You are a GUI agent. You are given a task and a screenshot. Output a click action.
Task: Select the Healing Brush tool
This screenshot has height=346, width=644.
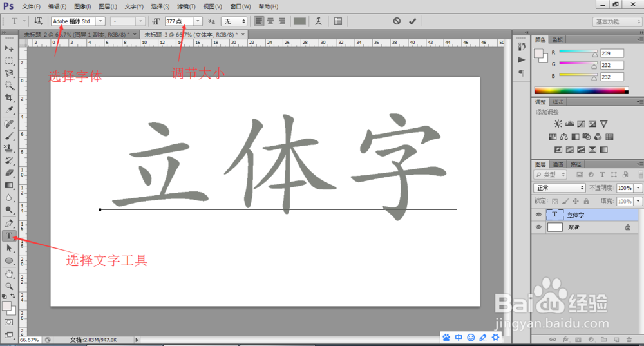pos(8,124)
